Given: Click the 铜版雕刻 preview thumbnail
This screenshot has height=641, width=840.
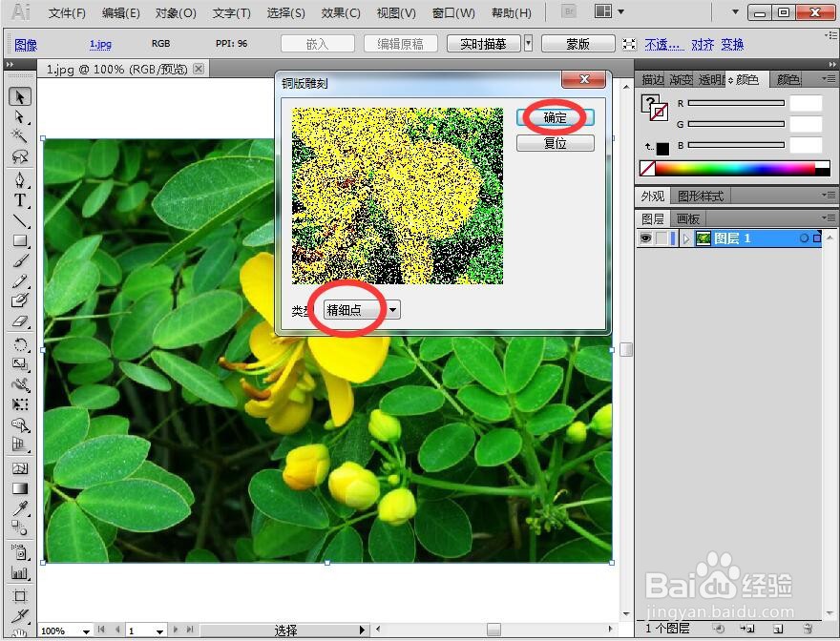Looking at the screenshot, I should click(x=397, y=196).
